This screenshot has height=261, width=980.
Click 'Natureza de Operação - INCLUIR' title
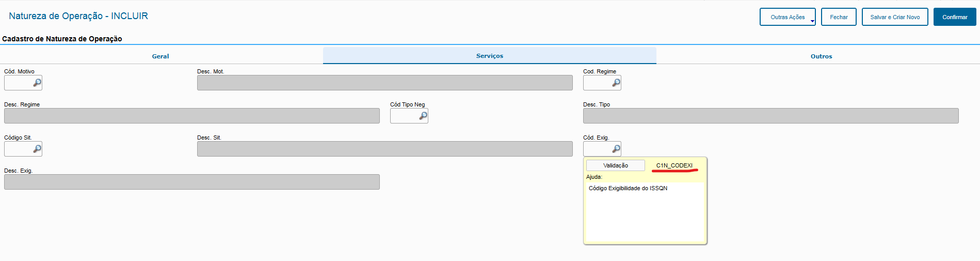point(78,16)
